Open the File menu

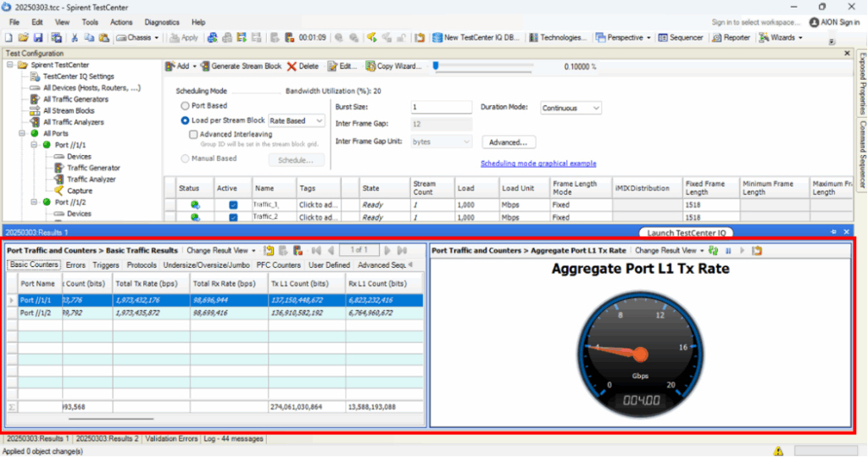pos(14,22)
